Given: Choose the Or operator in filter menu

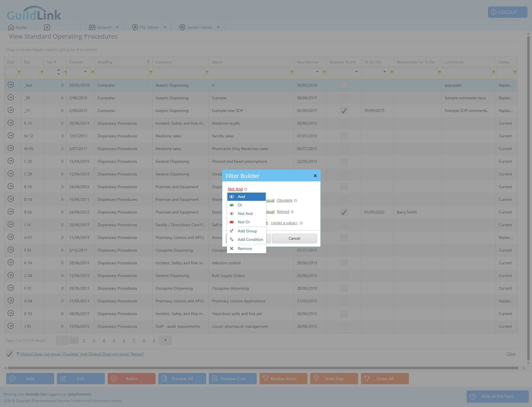Looking at the screenshot, I should pyautogui.click(x=246, y=205).
